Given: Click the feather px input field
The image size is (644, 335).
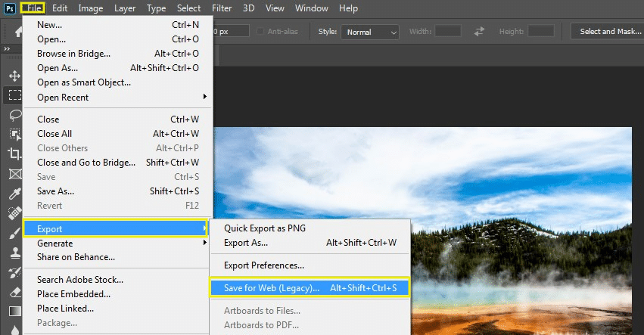Looking at the screenshot, I should tap(231, 31).
